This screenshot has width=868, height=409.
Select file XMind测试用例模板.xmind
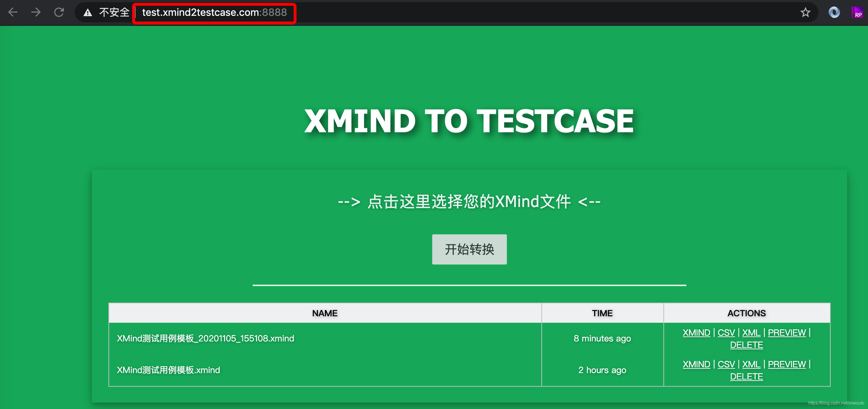[x=168, y=370]
